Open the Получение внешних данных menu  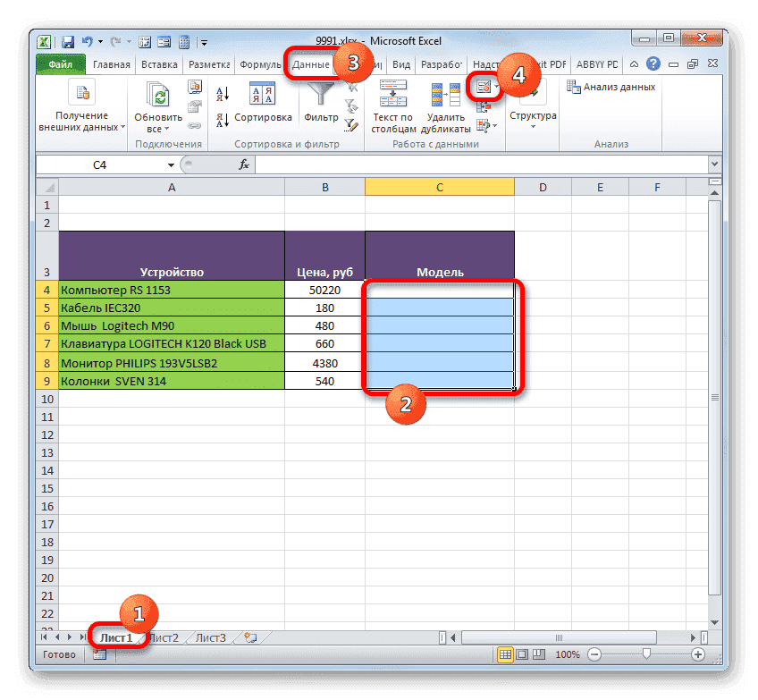pyautogui.click(x=81, y=107)
